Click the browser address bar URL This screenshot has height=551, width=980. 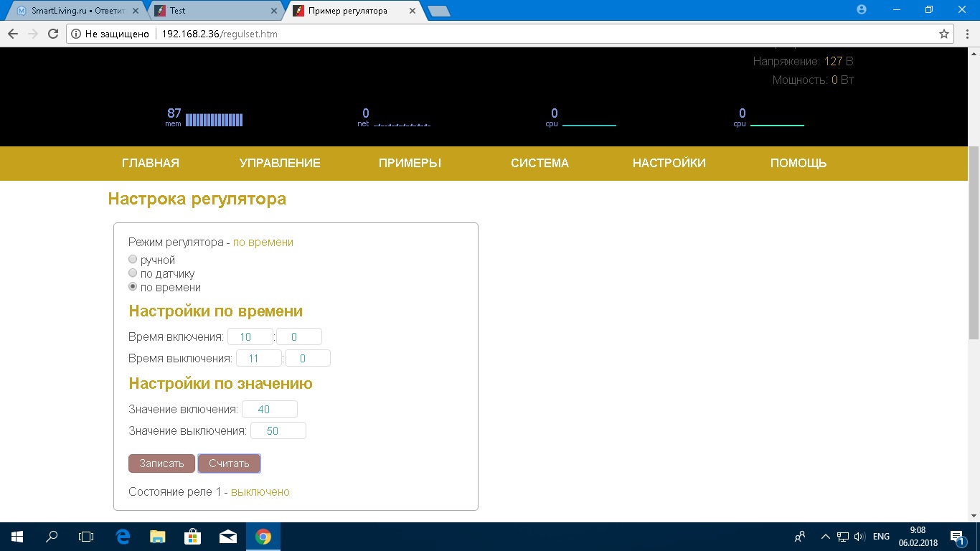point(220,34)
